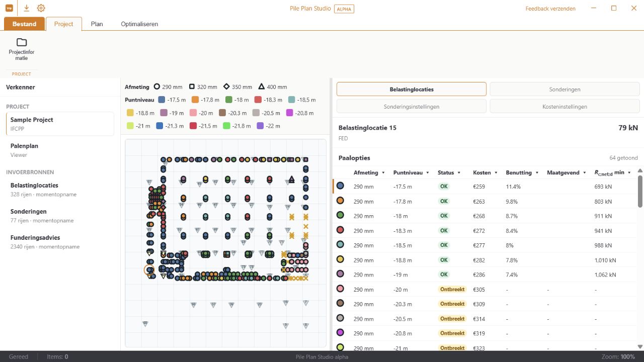This screenshot has width=644, height=362.
Task: Click the 400 mm triangle pile on the plan
Action: (x=291, y=179)
